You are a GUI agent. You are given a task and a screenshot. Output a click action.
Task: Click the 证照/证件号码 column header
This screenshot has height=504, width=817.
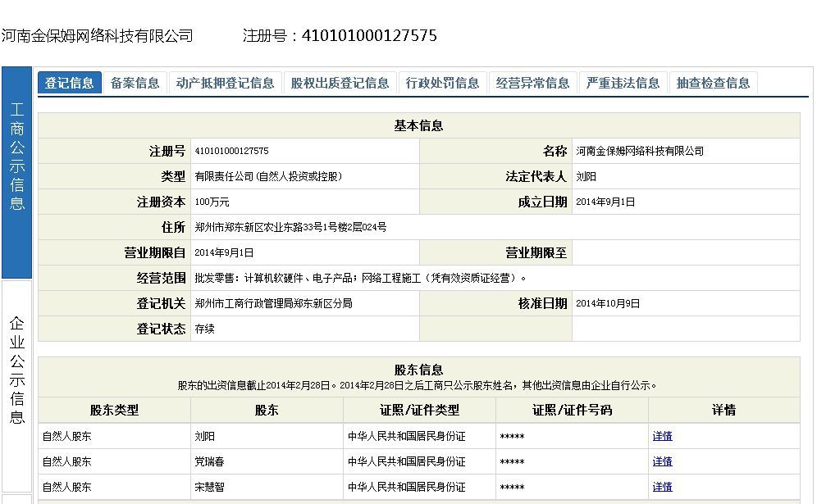(572, 411)
